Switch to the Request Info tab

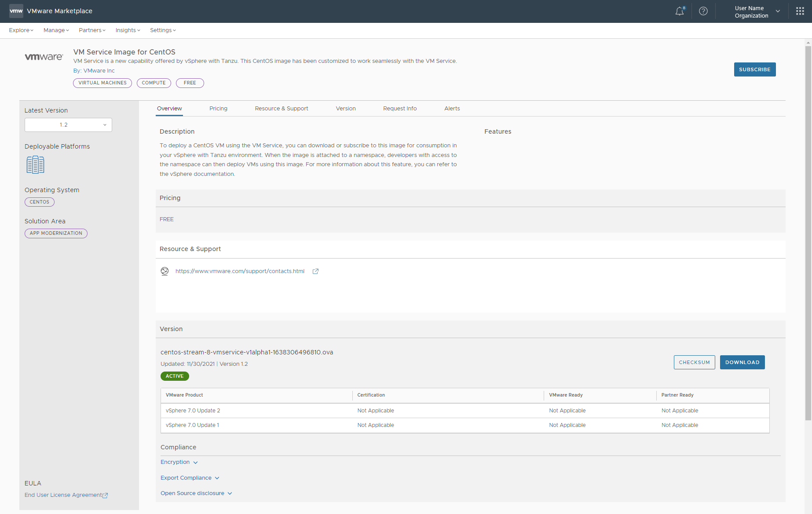tap(400, 109)
